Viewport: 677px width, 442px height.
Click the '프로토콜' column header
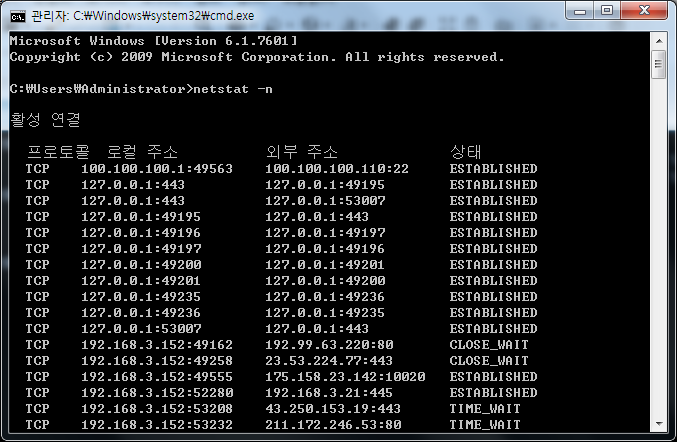(58, 152)
